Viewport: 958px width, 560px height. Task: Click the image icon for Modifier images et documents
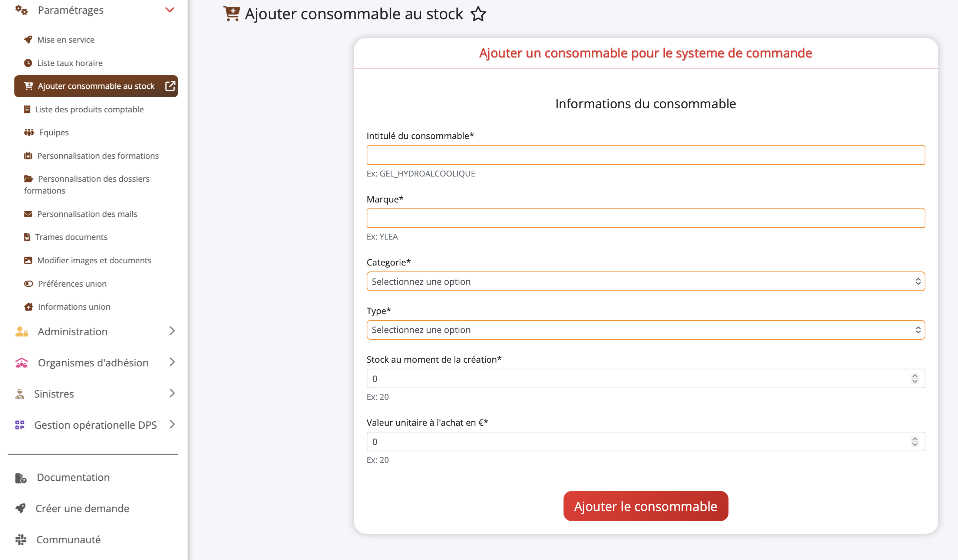28,260
